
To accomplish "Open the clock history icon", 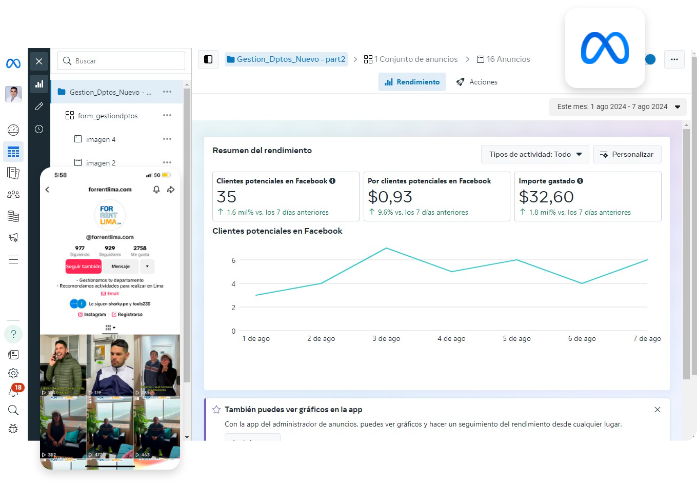I will tap(39, 129).
